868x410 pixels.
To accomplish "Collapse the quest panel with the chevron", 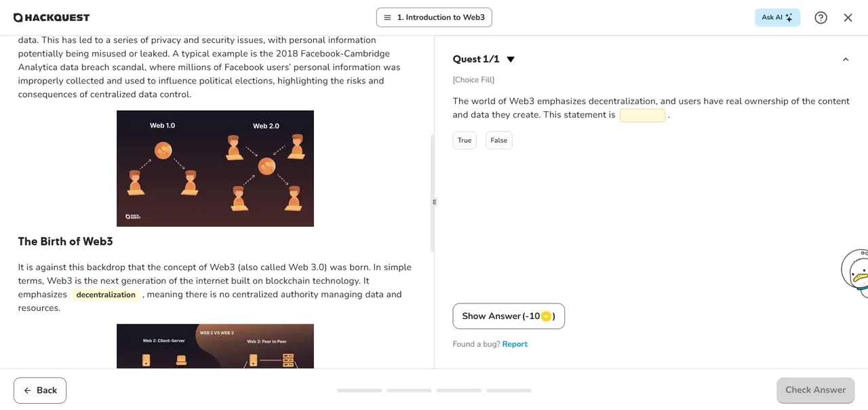I will [x=846, y=60].
